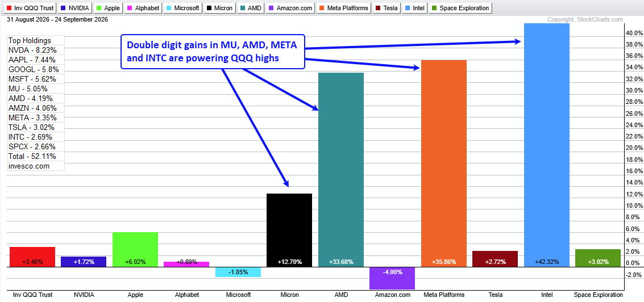Image resolution: width=644 pixels, height=302 pixels.
Task: Click the olive green Space Exploration bar
Action: point(597,258)
